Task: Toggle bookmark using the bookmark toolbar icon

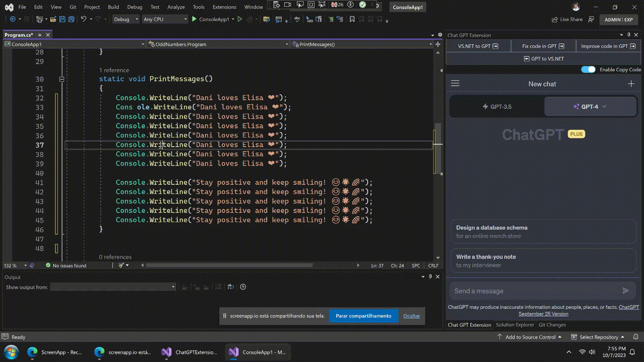Action: 352,19
